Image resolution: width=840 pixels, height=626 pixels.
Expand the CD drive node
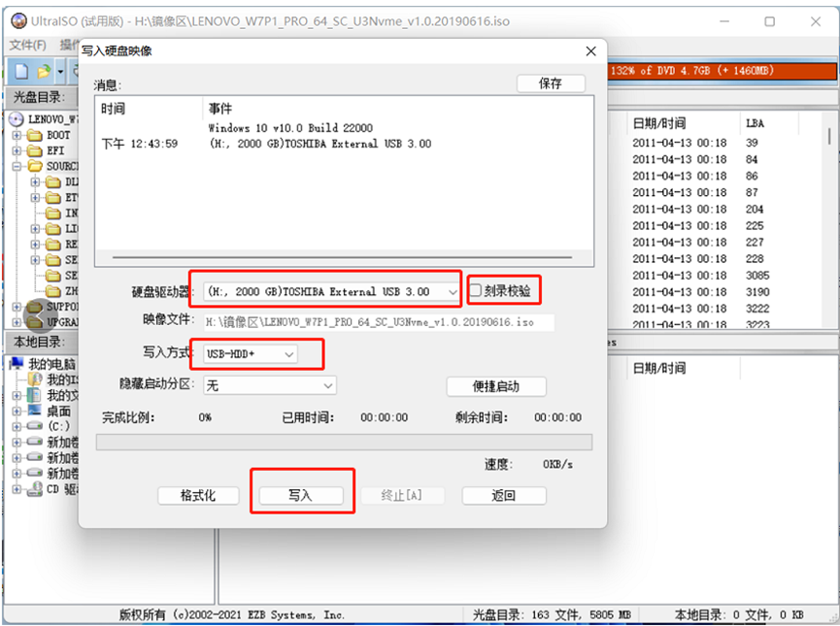pyautogui.click(x=17, y=488)
